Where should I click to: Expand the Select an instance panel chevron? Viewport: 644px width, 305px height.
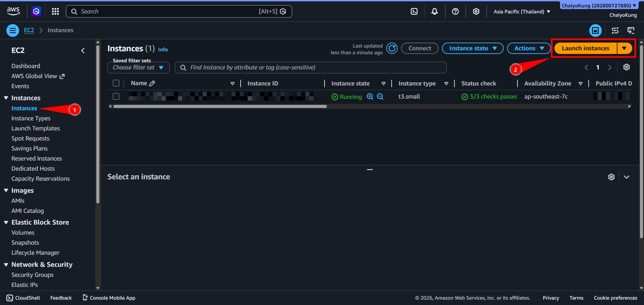627,177
